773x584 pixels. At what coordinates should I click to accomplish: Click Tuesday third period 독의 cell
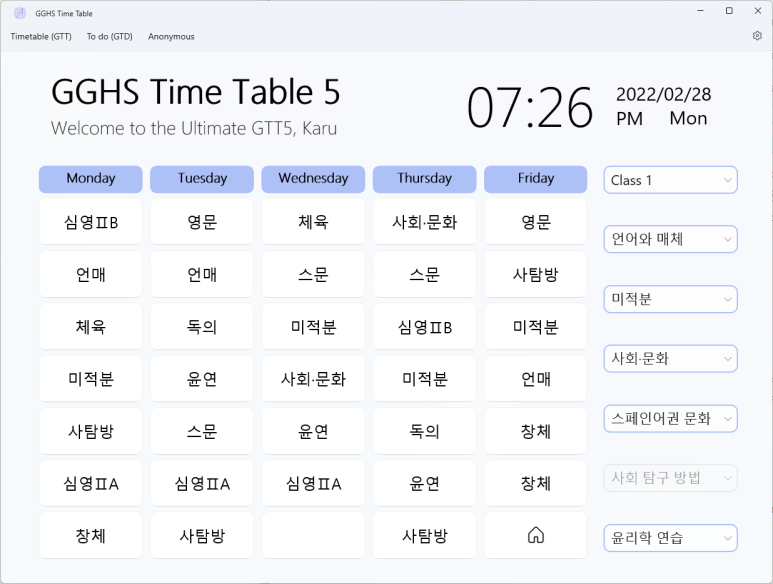(202, 326)
